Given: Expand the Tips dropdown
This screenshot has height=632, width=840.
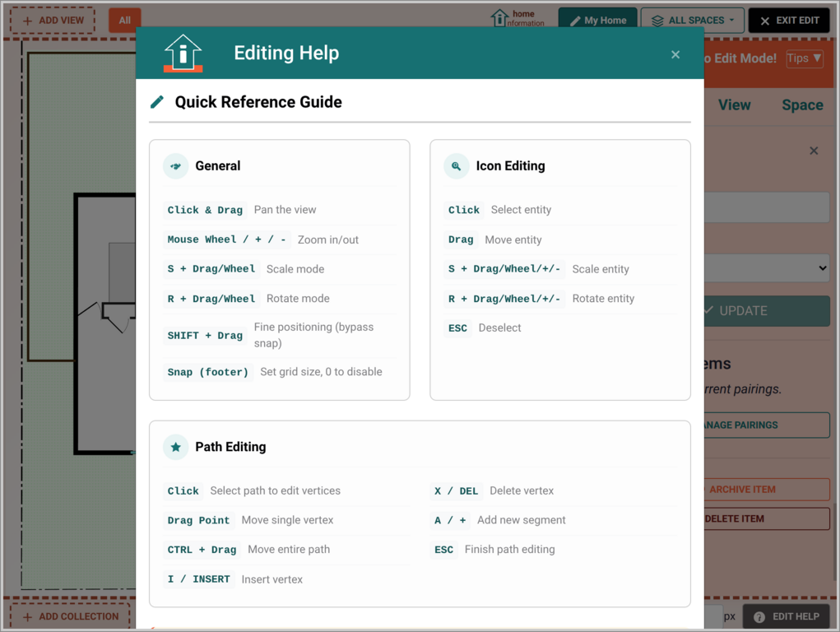Looking at the screenshot, I should click(805, 58).
